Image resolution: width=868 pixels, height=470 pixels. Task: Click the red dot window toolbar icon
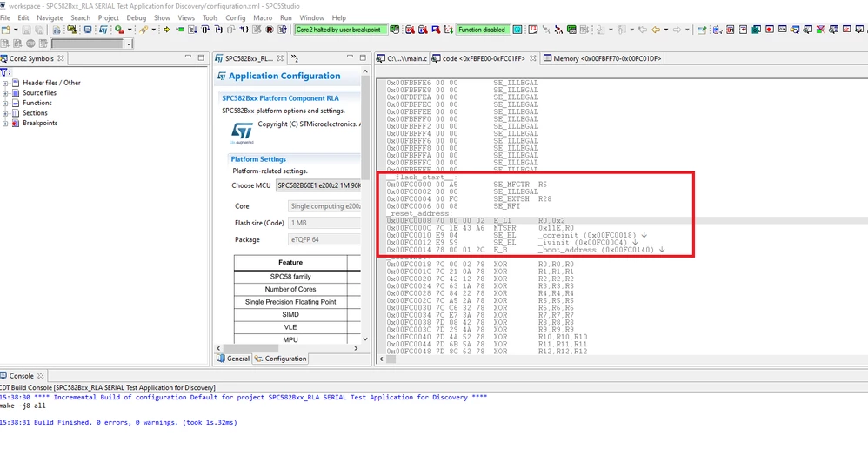tap(770, 30)
